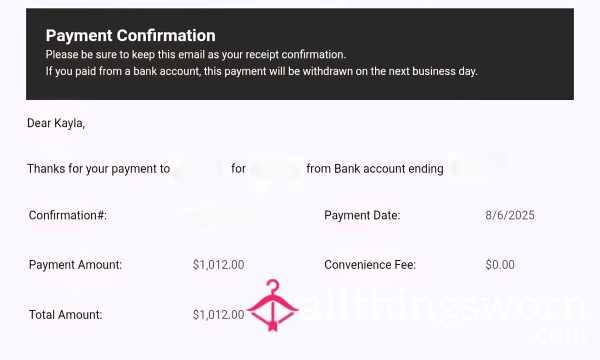This screenshot has width=600, height=360.
Task: Click the Dear Kayla greeting
Action: pos(56,123)
